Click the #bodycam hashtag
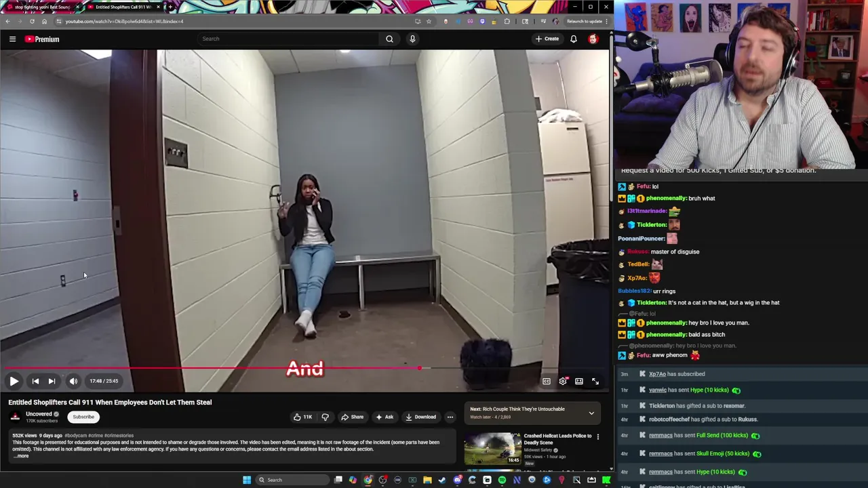Image resolution: width=868 pixels, height=488 pixels. pyautogui.click(x=76, y=436)
